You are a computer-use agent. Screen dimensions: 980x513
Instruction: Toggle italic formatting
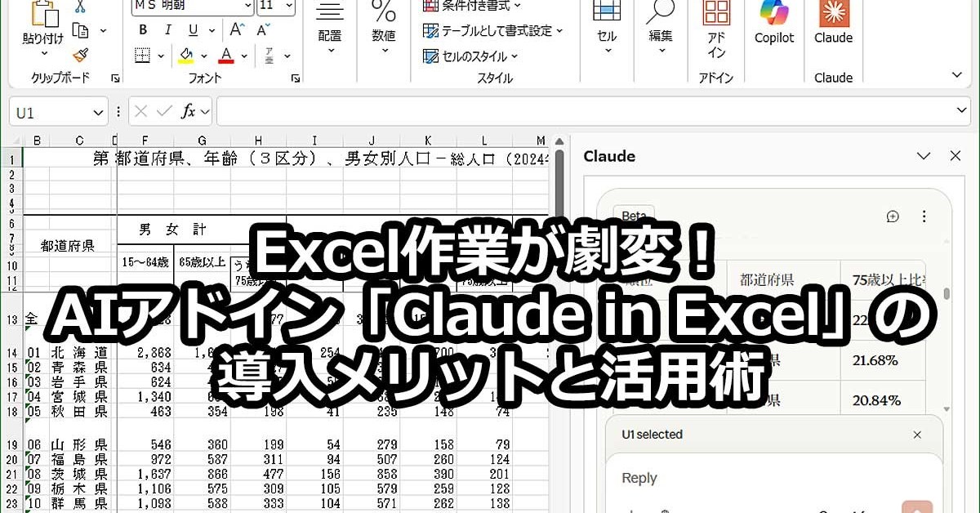click(167, 30)
